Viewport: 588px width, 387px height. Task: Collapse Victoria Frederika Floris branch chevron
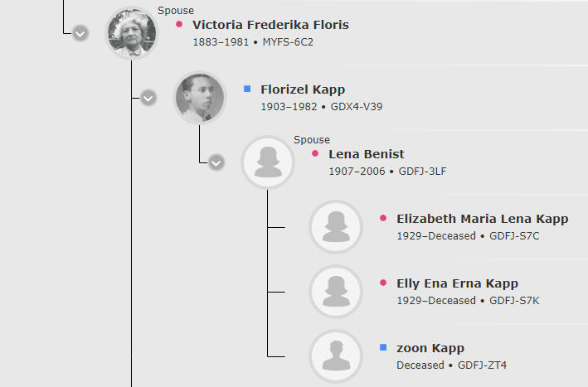tap(80, 33)
